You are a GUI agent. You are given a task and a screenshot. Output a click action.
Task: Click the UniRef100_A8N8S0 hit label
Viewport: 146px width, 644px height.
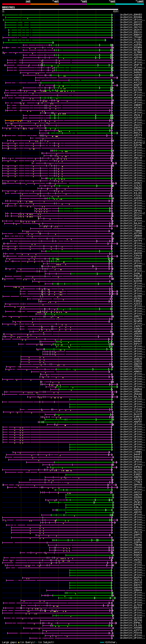131,77
